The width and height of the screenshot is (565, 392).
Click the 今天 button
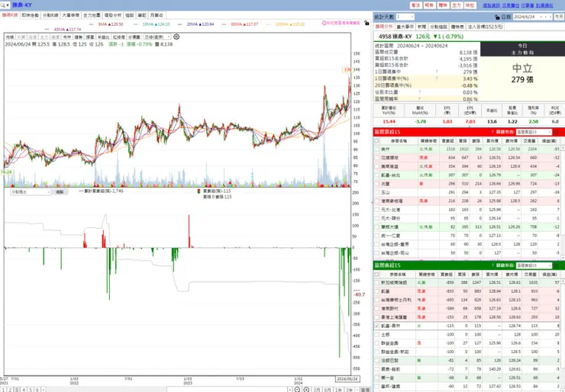[559, 17]
